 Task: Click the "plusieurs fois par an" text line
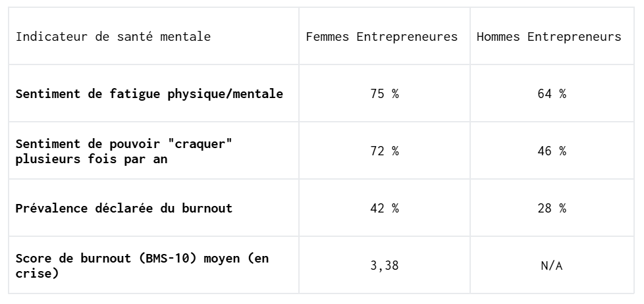pyautogui.click(x=91, y=159)
